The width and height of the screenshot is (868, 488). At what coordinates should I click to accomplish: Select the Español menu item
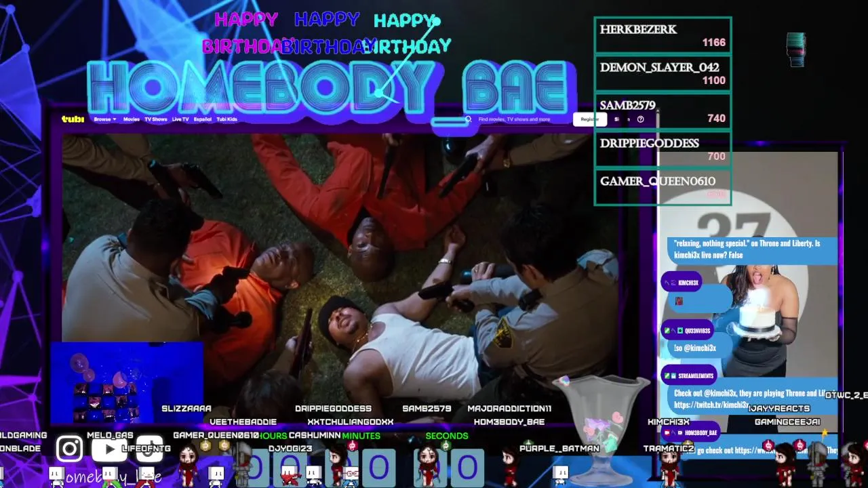(203, 119)
